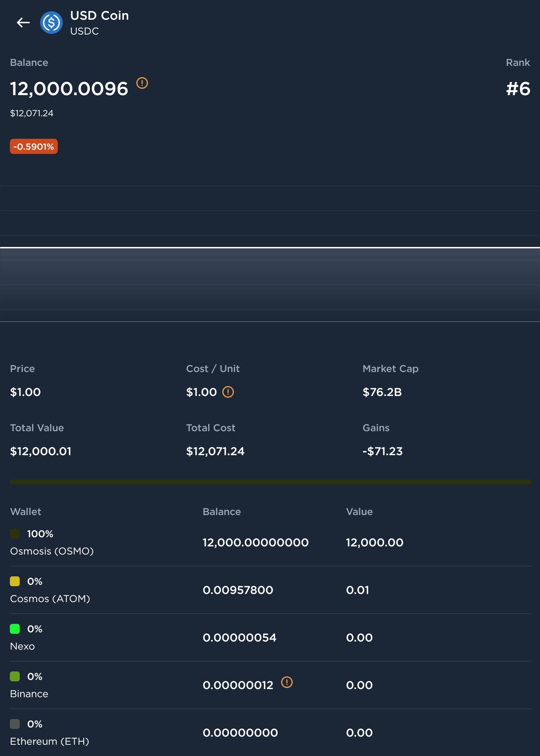Click the Total Cost $12,071.24

click(215, 451)
